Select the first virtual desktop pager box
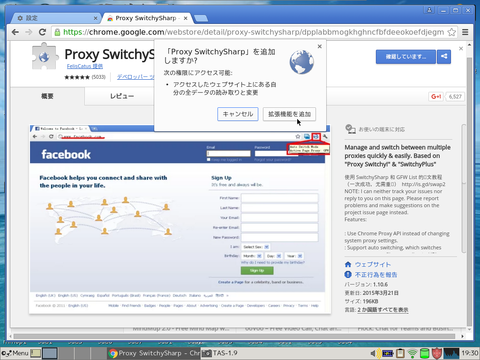 coord(50,353)
